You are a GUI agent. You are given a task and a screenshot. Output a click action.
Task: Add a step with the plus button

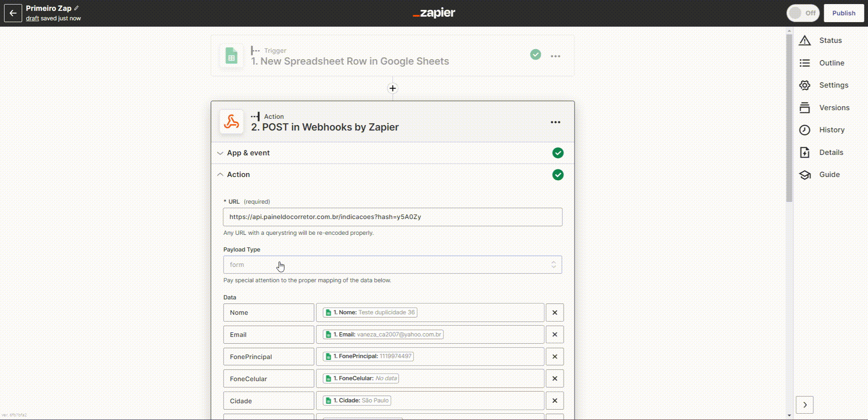point(392,88)
